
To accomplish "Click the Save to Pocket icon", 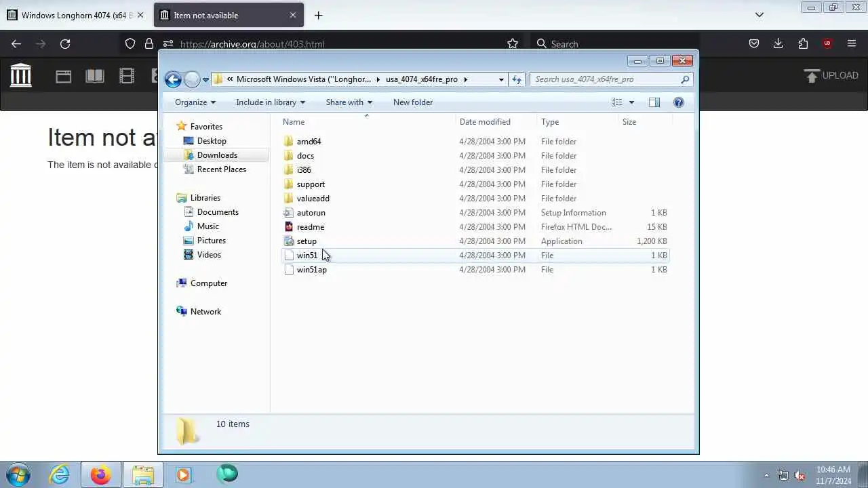I will (x=754, y=44).
